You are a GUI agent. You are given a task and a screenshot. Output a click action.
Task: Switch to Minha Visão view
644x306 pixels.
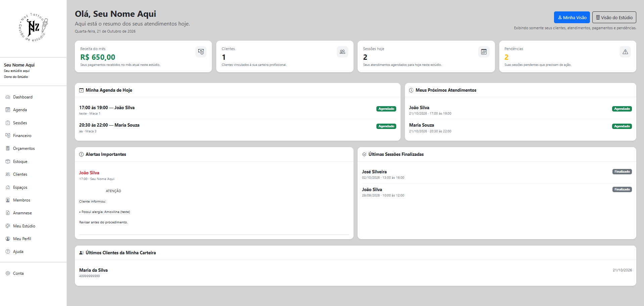click(x=572, y=17)
